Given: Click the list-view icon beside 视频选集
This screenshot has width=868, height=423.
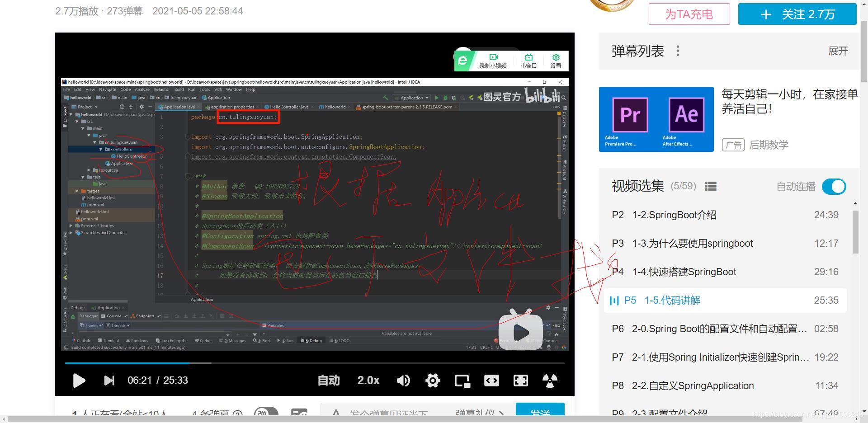Looking at the screenshot, I should coord(711,186).
